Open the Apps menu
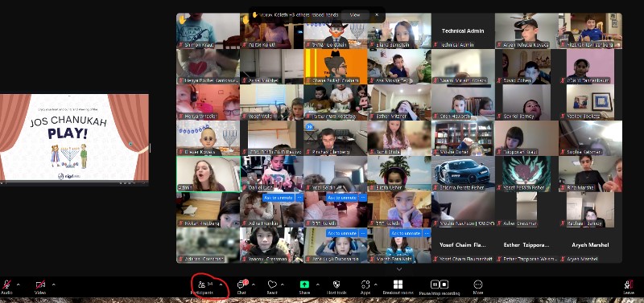Screen dimensions: 644x303 click(365, 287)
